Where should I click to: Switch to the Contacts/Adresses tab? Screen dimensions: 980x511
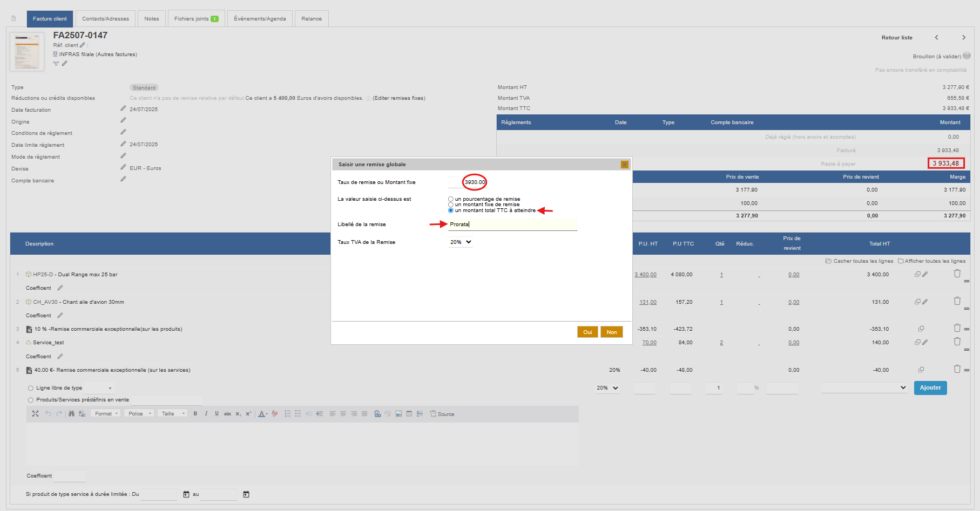[105, 19]
